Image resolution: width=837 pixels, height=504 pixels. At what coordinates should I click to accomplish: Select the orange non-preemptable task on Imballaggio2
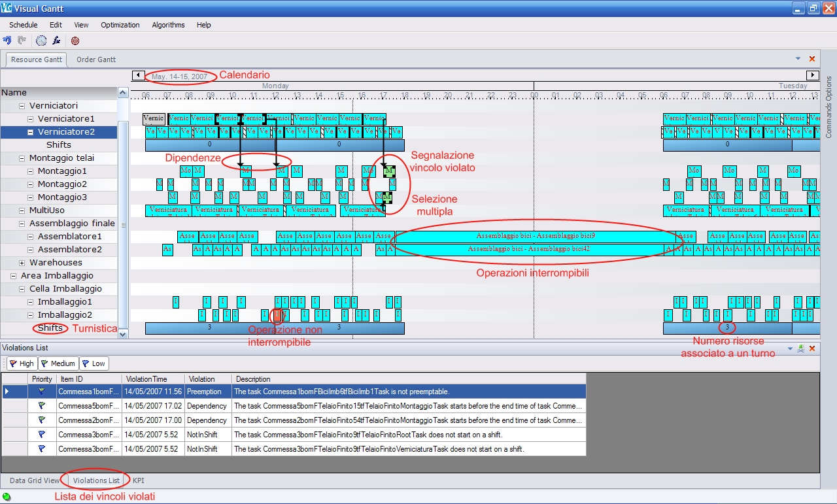coord(277,315)
